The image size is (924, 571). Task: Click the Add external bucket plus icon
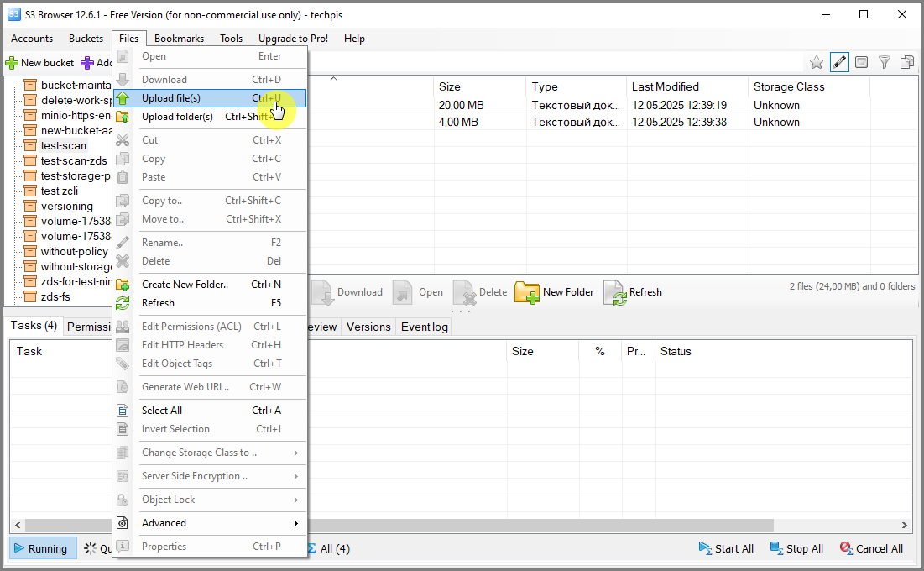[87, 62]
